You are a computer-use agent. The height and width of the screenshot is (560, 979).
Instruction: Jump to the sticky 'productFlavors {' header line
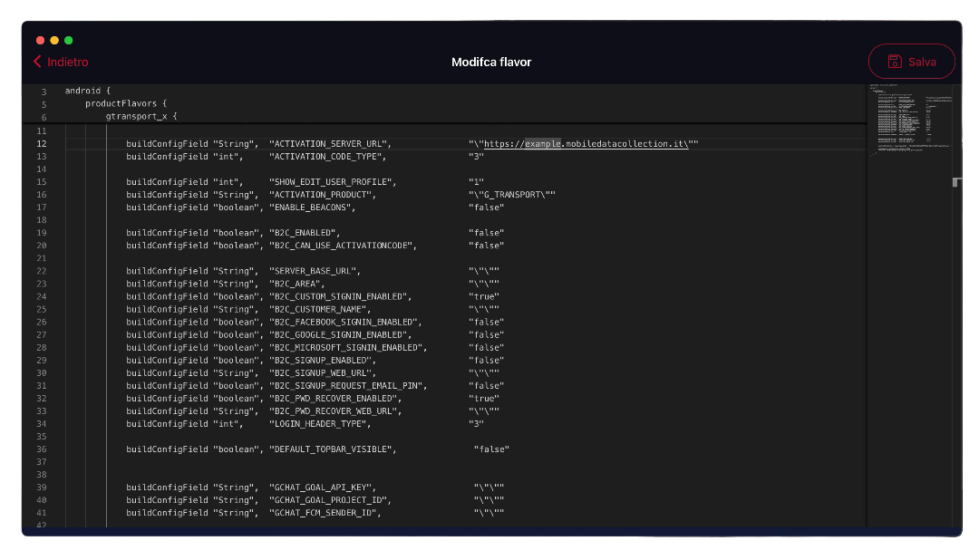pos(126,103)
